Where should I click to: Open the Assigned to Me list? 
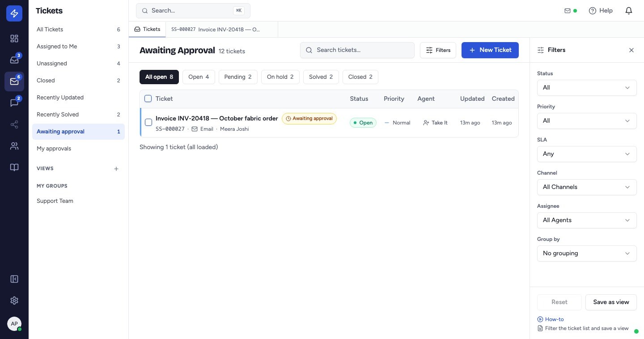(78, 47)
